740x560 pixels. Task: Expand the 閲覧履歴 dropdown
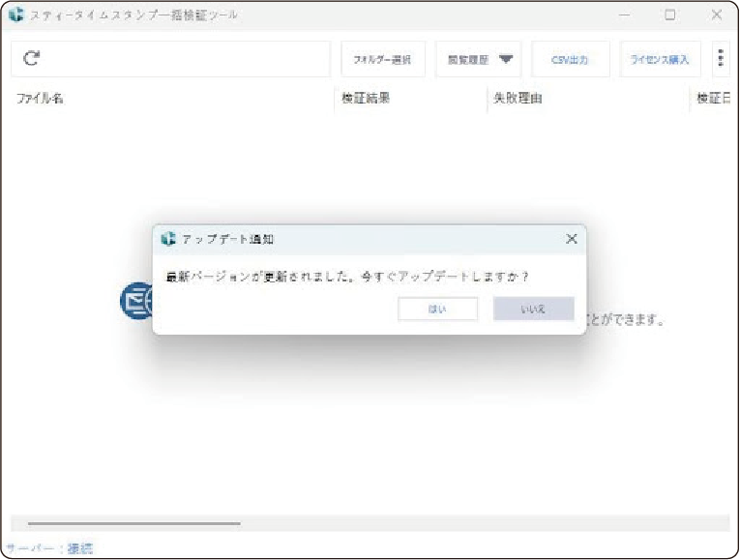tap(478, 59)
